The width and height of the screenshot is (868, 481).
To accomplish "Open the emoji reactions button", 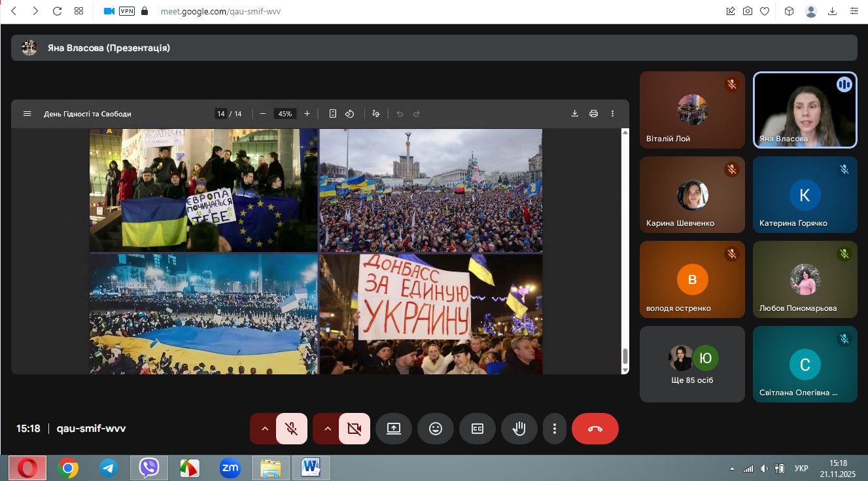I will 436,429.
